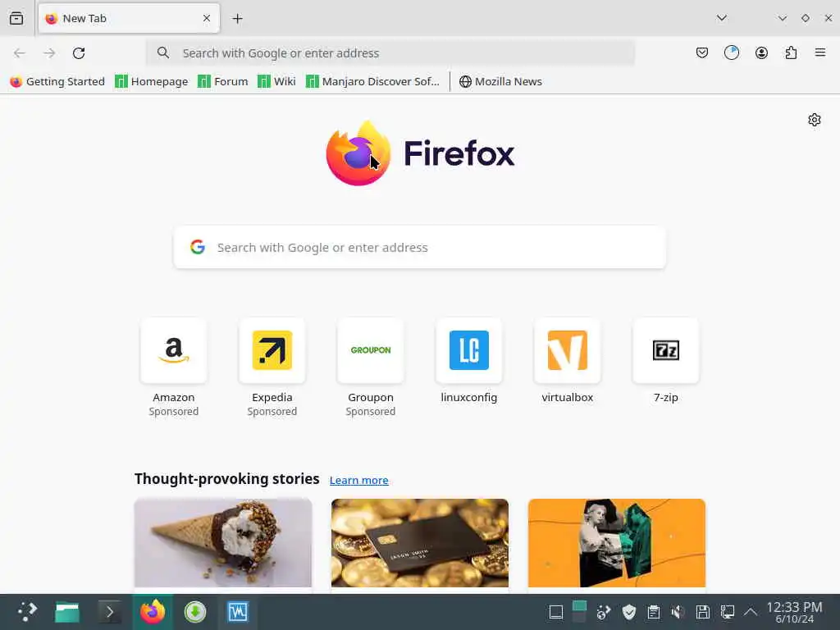Open the Firefox account icon
Image resolution: width=840 pixels, height=630 pixels.
pyautogui.click(x=761, y=52)
